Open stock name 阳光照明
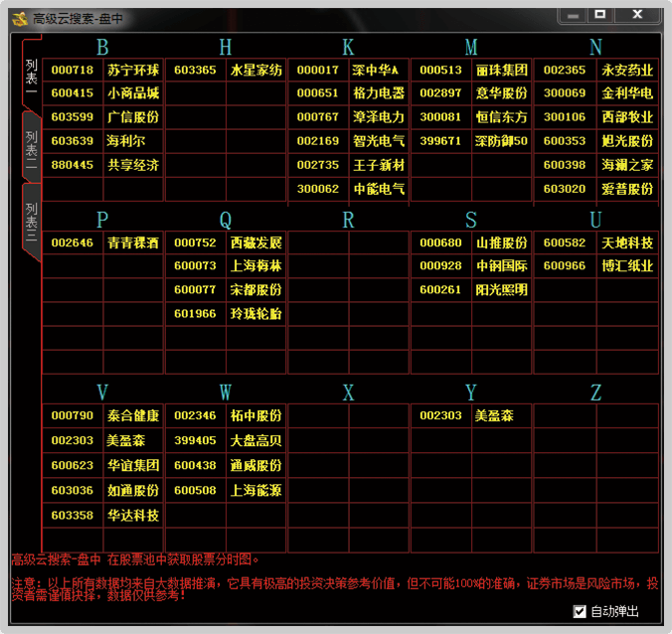Viewport: 672px width, 634px height. click(501, 290)
